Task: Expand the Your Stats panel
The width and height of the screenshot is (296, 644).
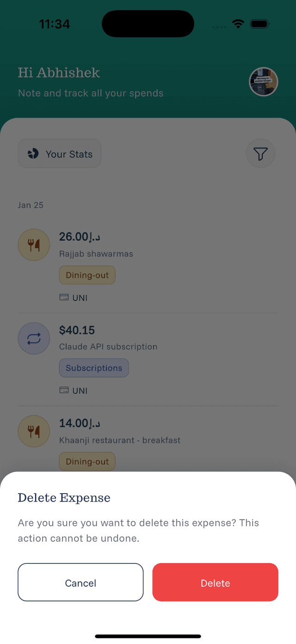Action: tap(59, 153)
